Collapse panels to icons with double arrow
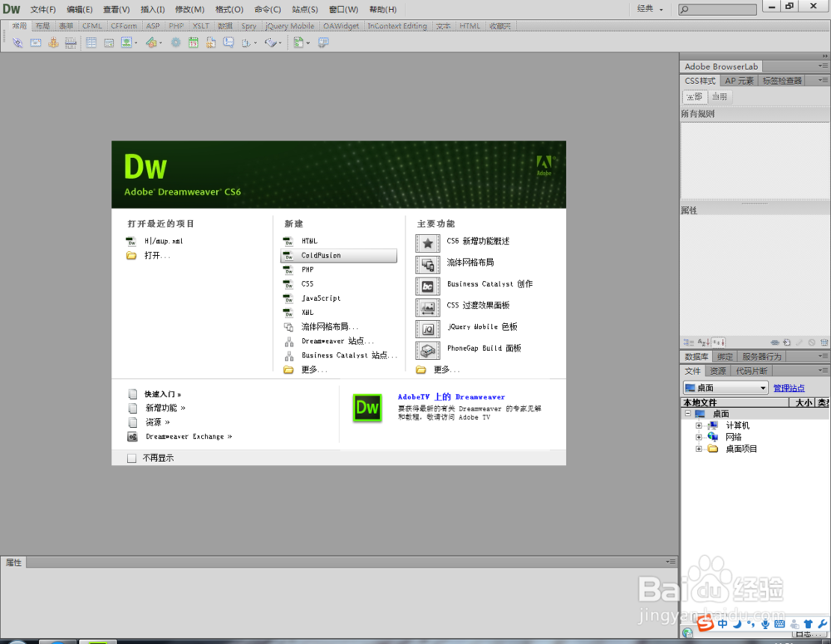 click(x=825, y=56)
